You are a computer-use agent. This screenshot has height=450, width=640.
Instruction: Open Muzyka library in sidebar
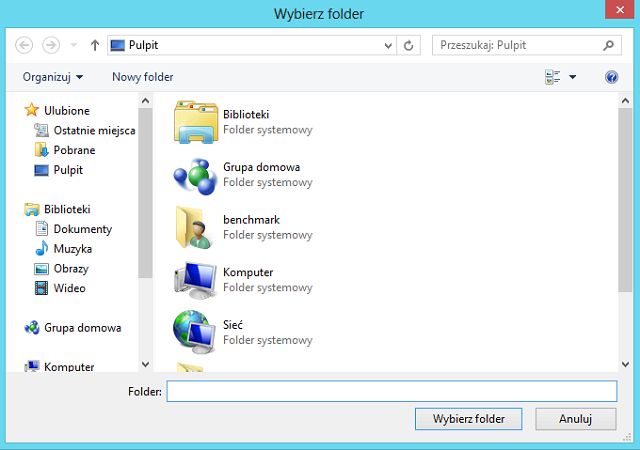coord(73,249)
